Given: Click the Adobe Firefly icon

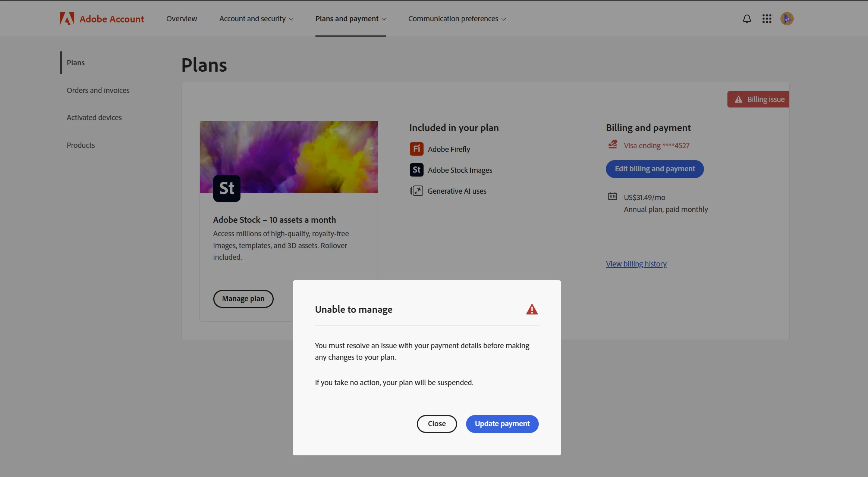Looking at the screenshot, I should point(416,149).
